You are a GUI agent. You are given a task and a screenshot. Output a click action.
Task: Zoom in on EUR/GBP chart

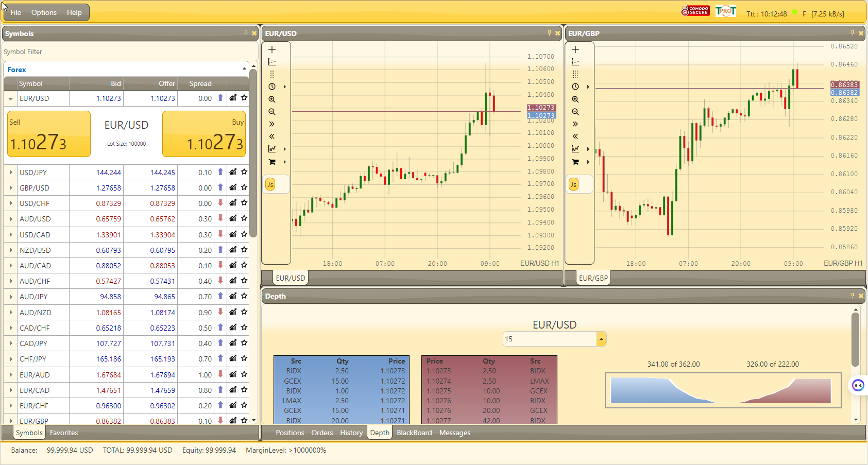[575, 99]
